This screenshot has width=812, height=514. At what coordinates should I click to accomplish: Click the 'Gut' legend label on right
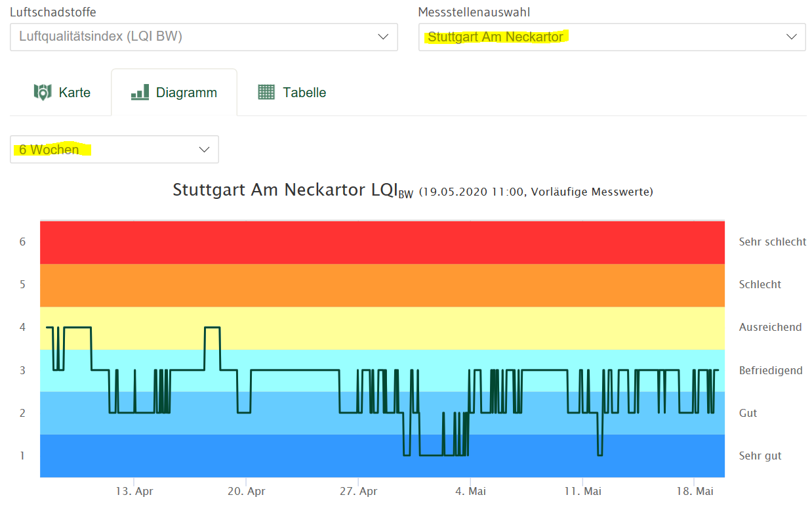(x=748, y=413)
